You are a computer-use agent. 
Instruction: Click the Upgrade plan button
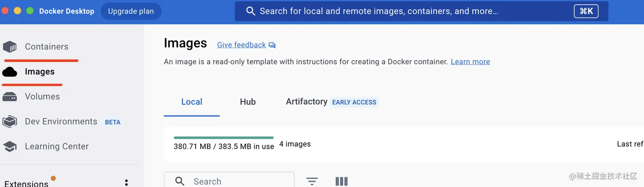click(131, 12)
